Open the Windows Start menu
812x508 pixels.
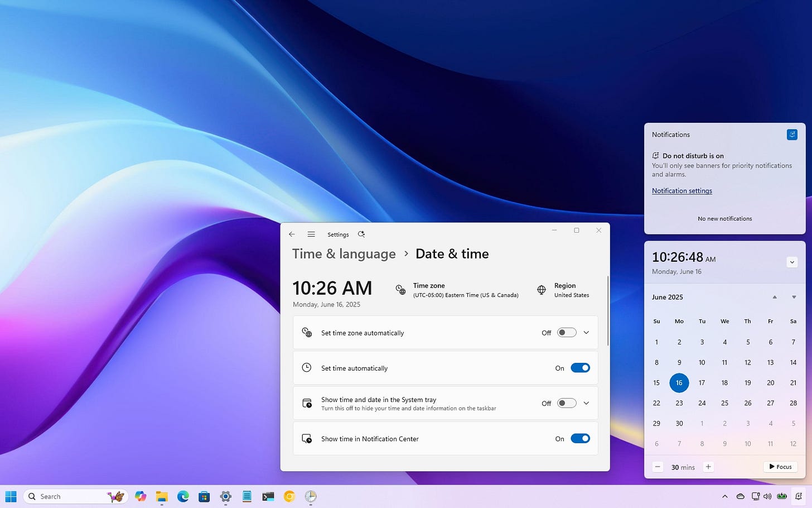pyautogui.click(x=11, y=496)
